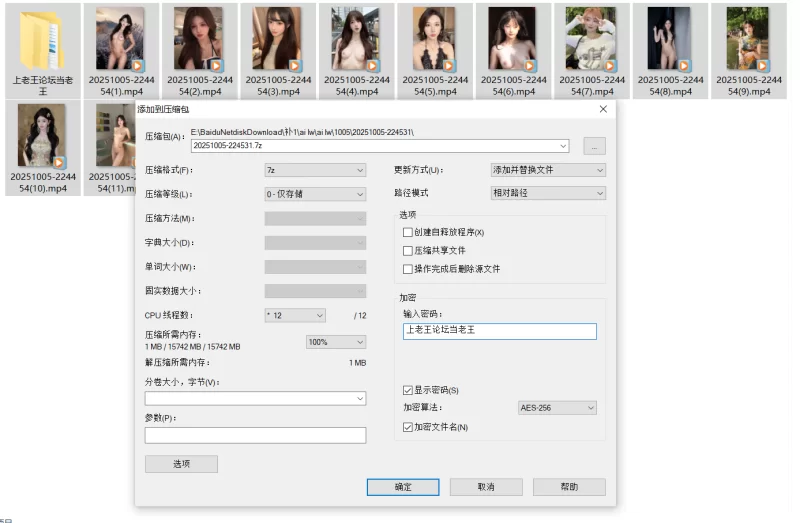Expand the 压缩等级 dropdown
The width and height of the screenshot is (800, 523).
(315, 194)
